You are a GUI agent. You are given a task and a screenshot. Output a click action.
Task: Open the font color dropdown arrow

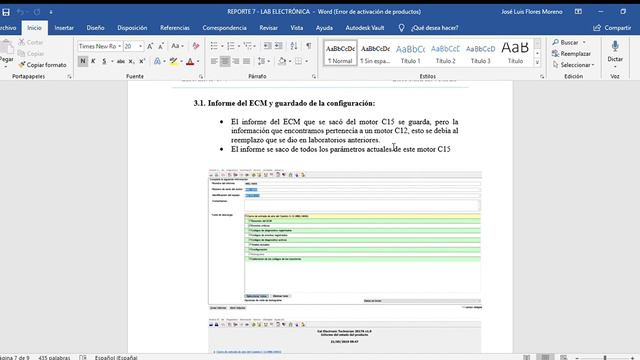click(198, 61)
